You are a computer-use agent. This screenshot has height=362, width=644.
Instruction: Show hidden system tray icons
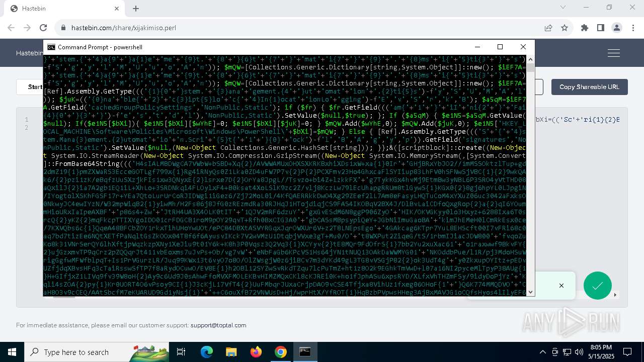click(542, 352)
